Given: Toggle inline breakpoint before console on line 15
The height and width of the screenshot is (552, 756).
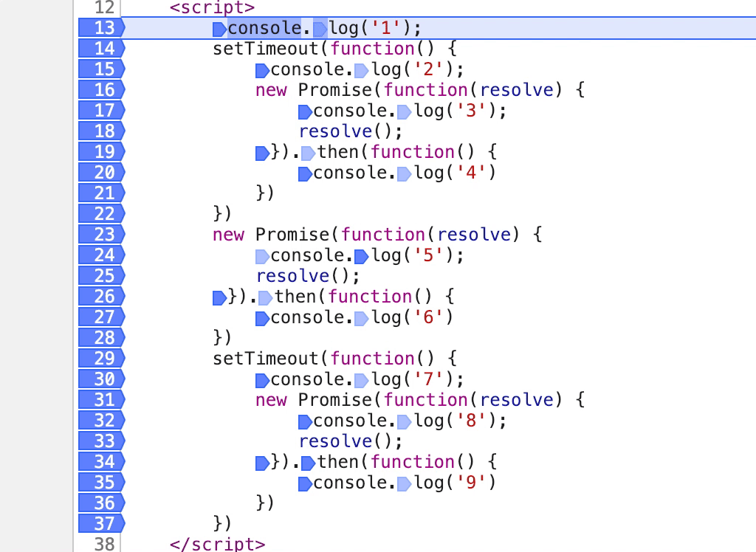Looking at the screenshot, I should click(x=262, y=71).
